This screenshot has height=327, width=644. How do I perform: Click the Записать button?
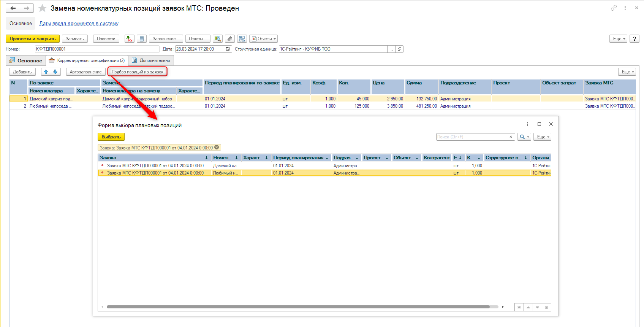pyautogui.click(x=75, y=39)
